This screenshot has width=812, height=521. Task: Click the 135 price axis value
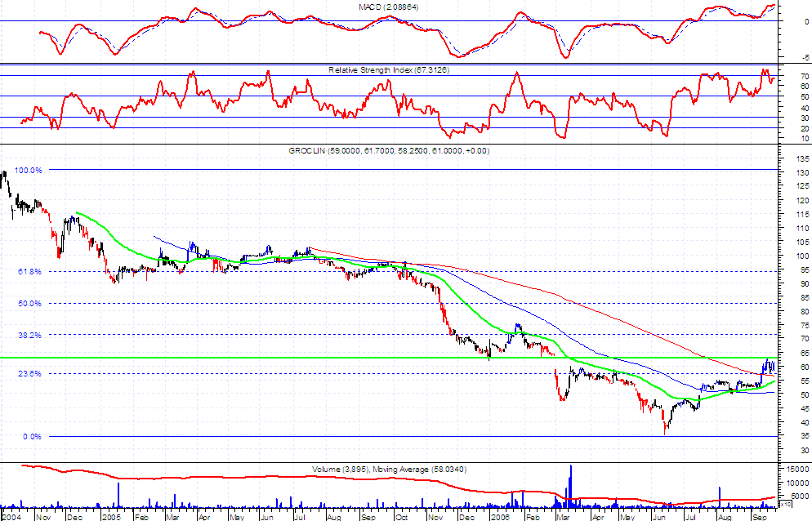click(x=804, y=159)
